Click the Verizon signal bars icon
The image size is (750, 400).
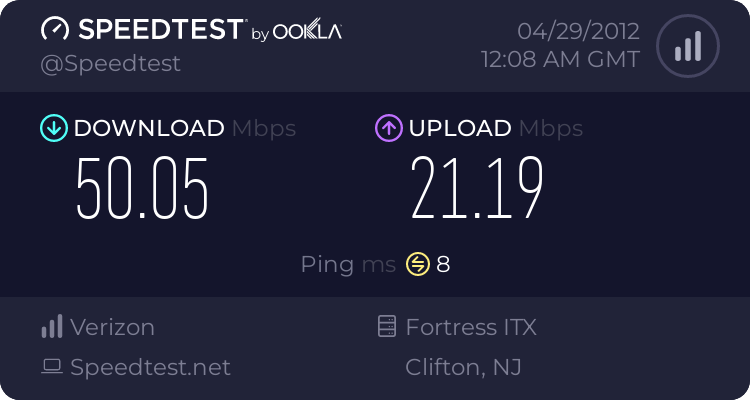[x=52, y=326]
